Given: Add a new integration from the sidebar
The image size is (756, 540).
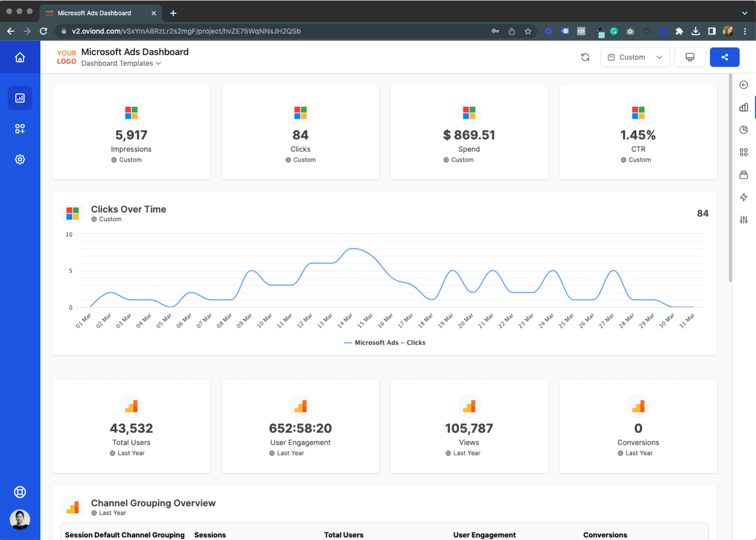Looking at the screenshot, I should tap(20, 128).
